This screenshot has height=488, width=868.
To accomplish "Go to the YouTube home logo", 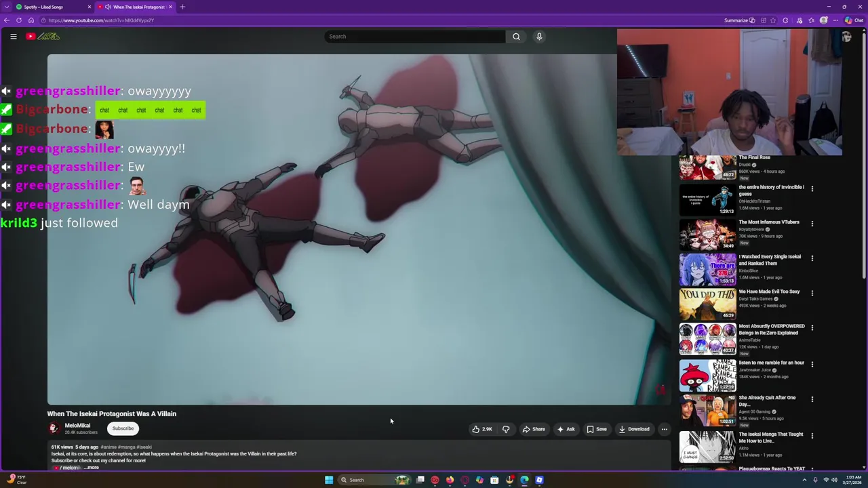I will click(x=43, y=37).
